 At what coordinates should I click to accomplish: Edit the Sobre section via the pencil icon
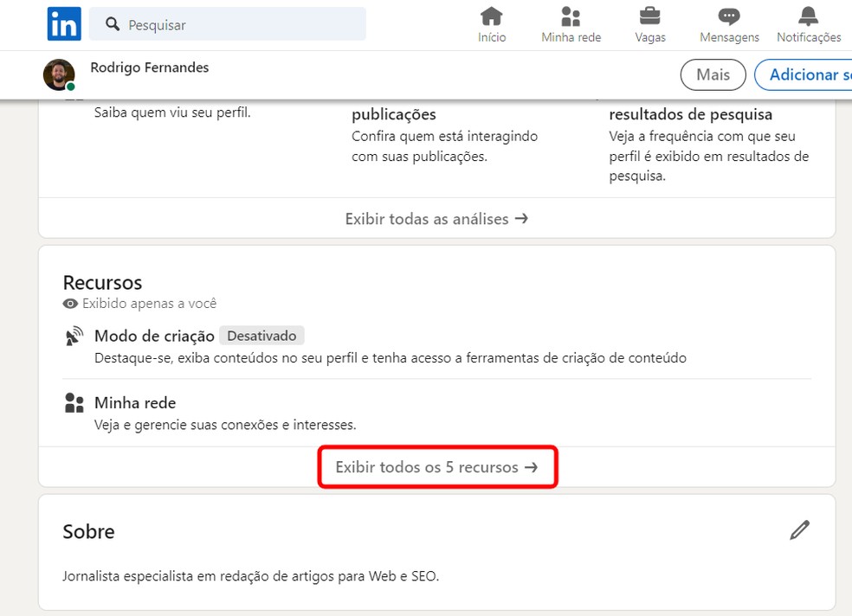click(800, 529)
